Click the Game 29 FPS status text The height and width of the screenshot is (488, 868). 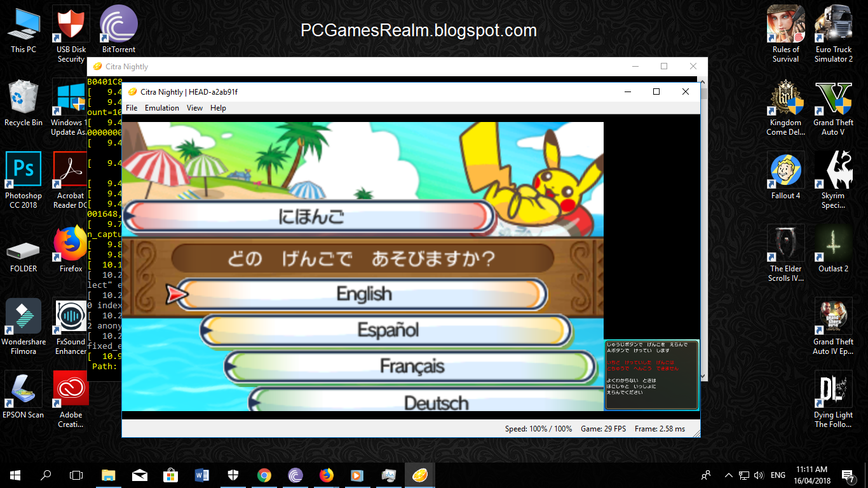click(x=604, y=429)
